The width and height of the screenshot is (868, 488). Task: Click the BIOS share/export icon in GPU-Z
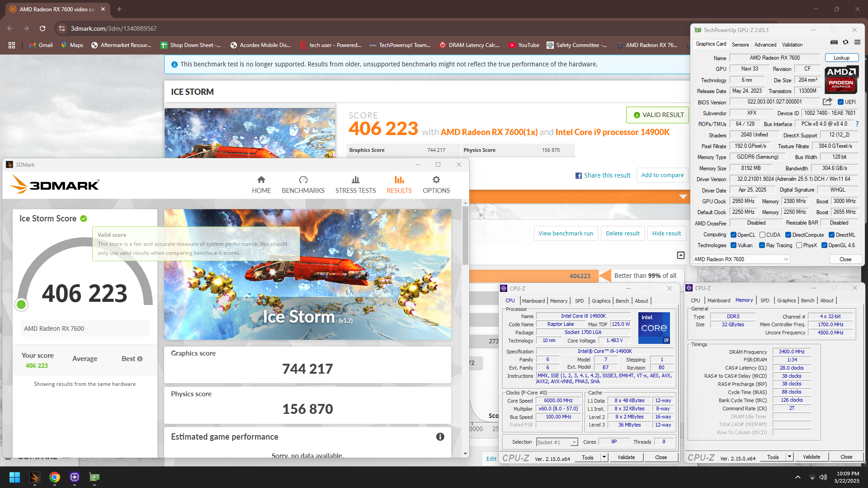[x=827, y=102]
